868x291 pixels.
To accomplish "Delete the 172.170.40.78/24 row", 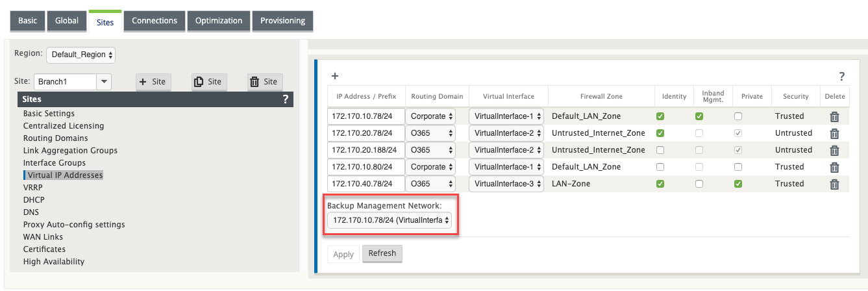I will (835, 184).
